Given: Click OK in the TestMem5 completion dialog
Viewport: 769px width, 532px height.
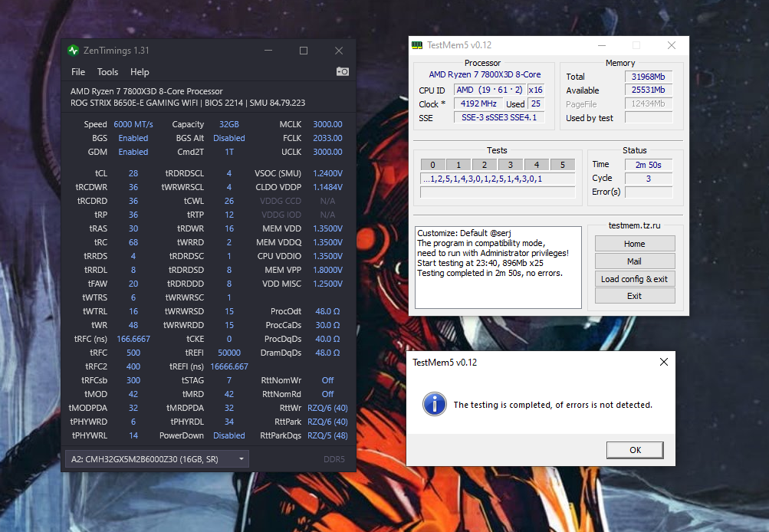Looking at the screenshot, I should 635,450.
